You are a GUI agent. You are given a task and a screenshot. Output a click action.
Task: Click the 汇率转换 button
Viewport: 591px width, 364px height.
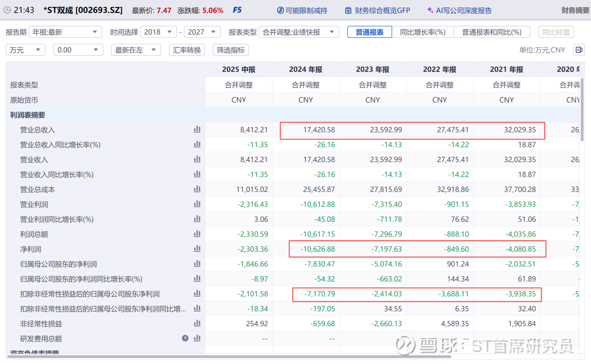[187, 50]
